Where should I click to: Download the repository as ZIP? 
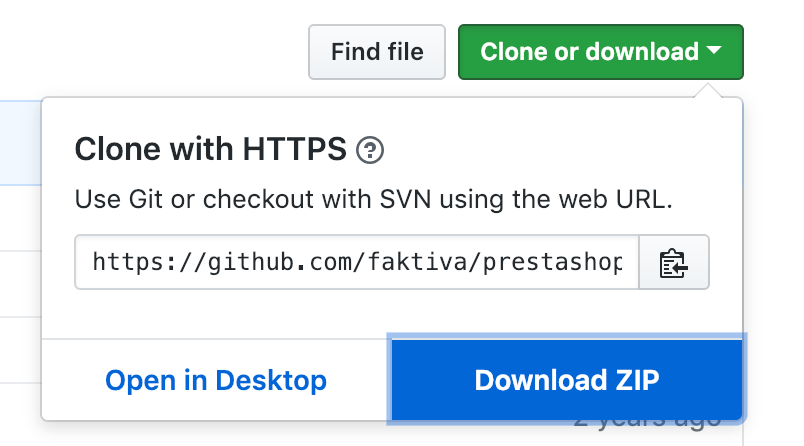[x=567, y=380]
